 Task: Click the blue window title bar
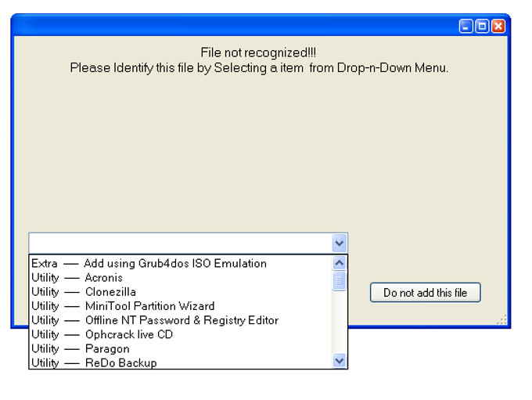click(235, 26)
